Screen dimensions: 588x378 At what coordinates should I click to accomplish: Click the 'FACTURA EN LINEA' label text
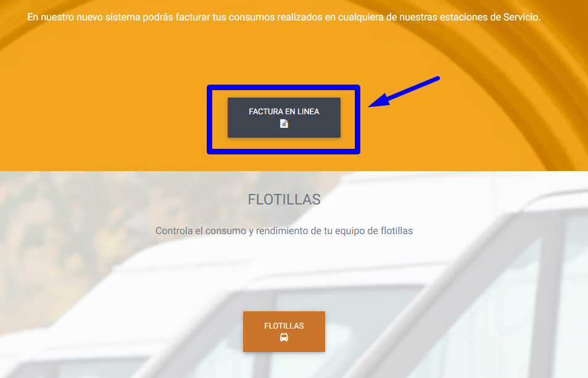(284, 112)
